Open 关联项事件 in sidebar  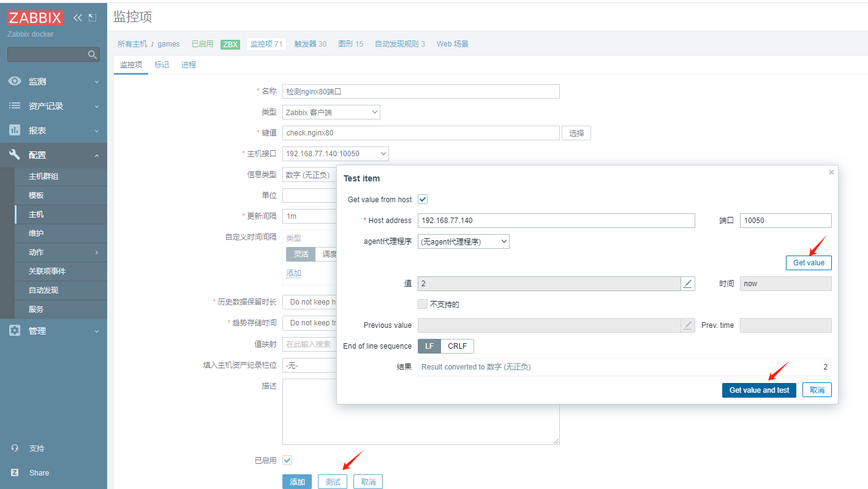tap(61, 271)
